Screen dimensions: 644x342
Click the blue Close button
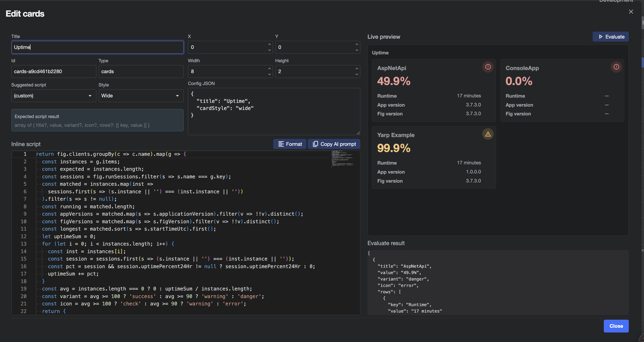point(616,326)
